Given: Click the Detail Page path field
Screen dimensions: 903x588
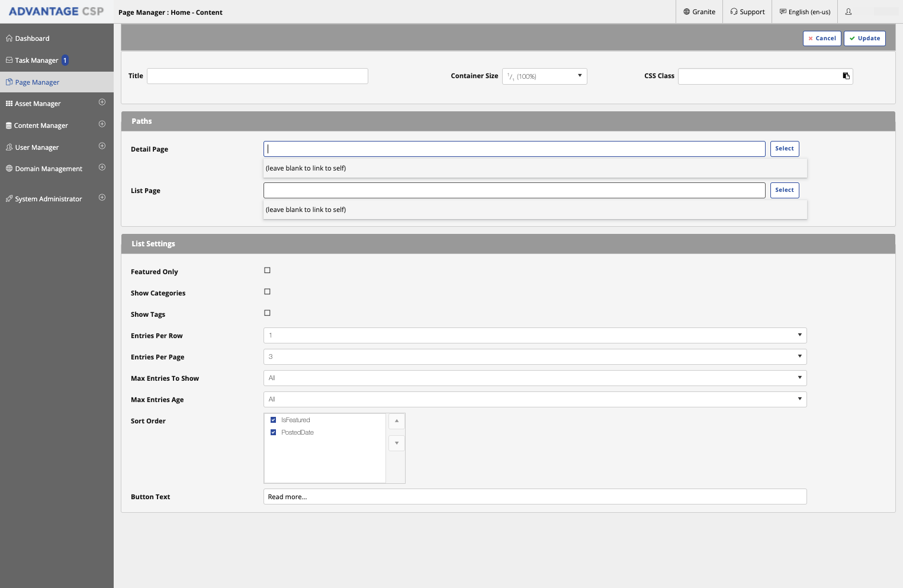Looking at the screenshot, I should click(x=515, y=149).
